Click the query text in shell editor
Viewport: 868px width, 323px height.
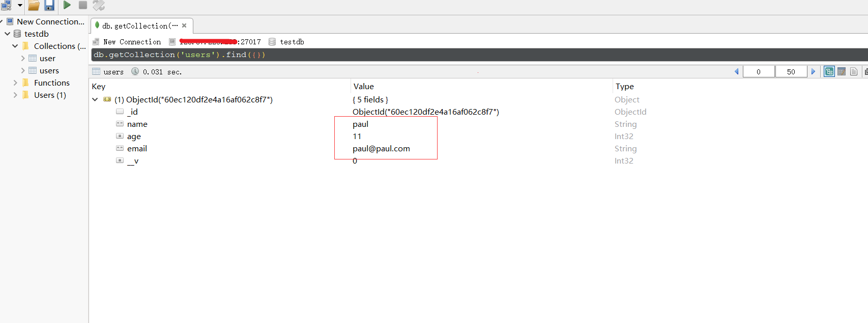(x=179, y=55)
